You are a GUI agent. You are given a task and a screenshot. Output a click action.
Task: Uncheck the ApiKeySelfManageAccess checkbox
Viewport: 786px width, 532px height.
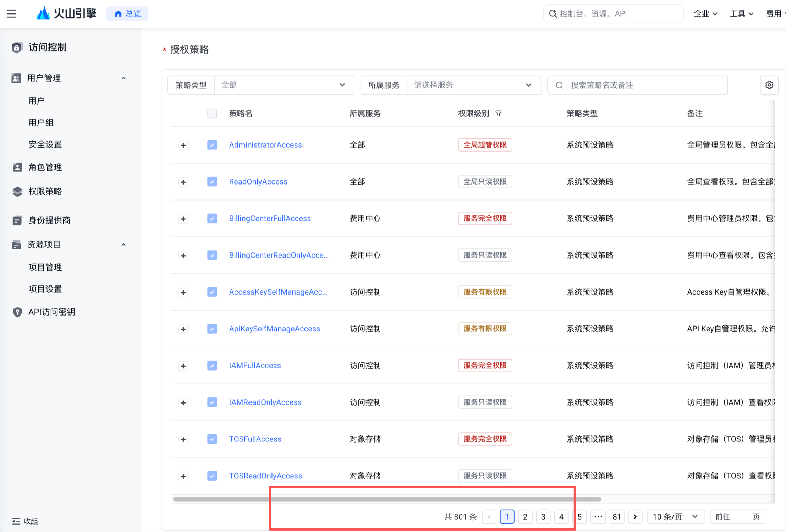pos(212,329)
